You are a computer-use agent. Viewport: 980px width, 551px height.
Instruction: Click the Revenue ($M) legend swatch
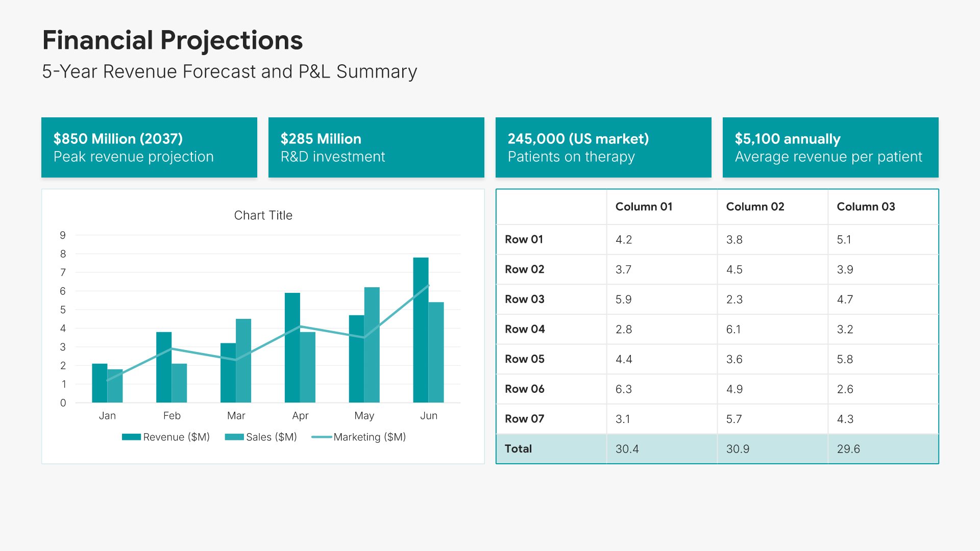(x=131, y=437)
